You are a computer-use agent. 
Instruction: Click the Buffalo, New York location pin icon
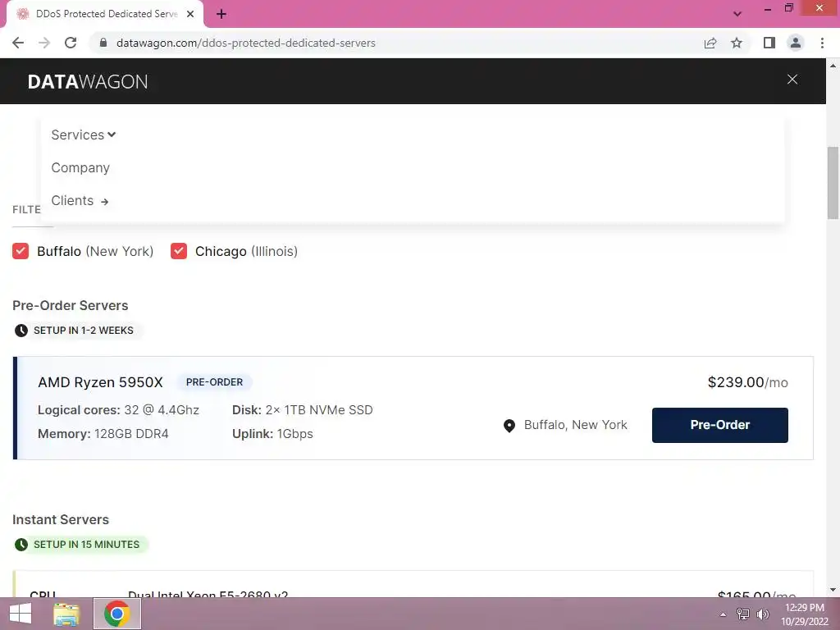point(509,426)
